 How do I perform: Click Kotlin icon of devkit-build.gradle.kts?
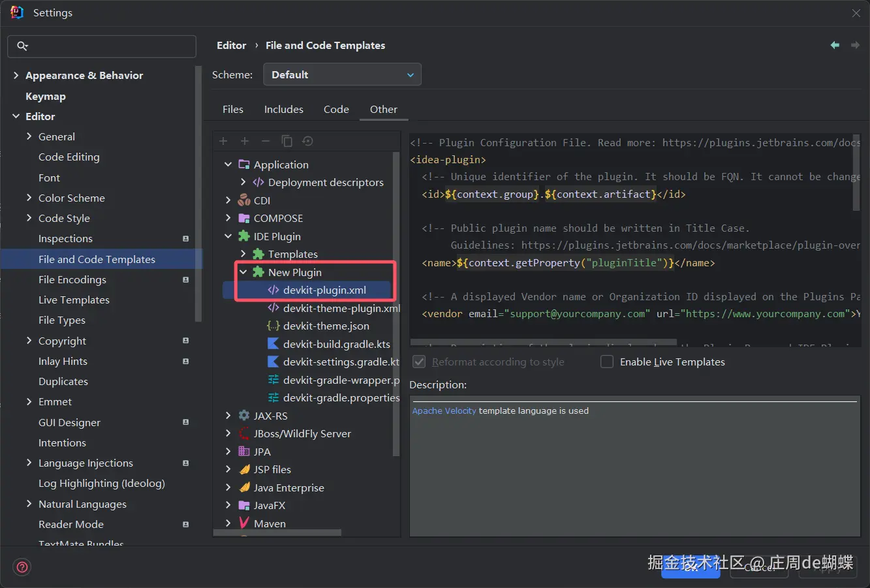point(273,344)
